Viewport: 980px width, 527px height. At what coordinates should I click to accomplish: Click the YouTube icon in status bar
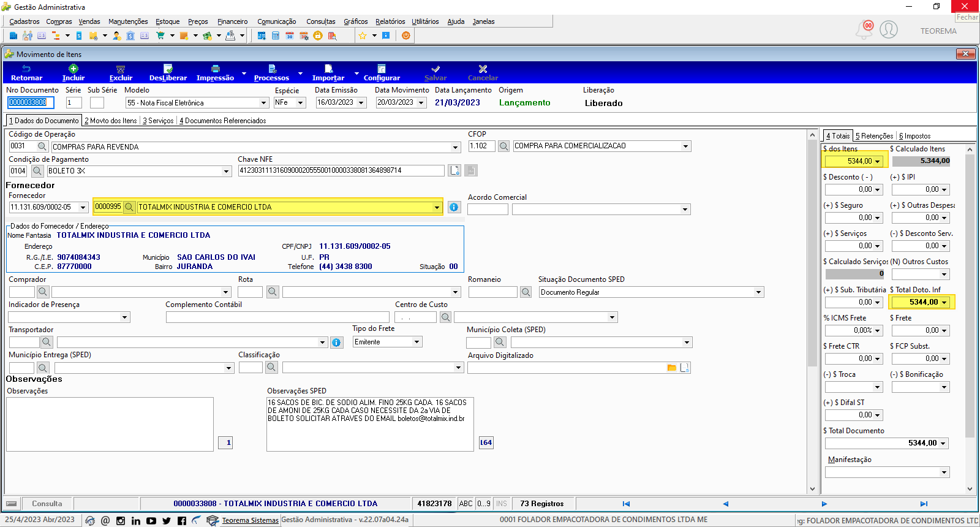[x=151, y=520]
